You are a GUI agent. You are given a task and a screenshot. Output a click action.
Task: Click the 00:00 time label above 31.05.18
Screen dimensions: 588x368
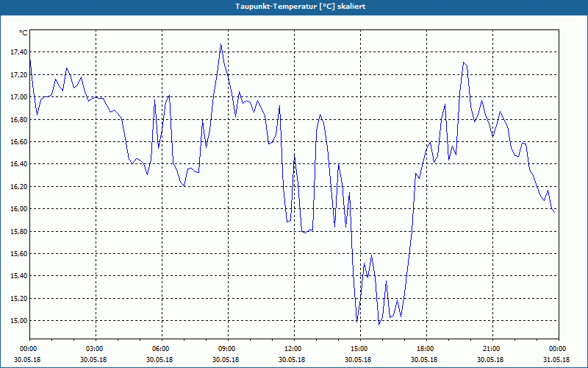point(557,349)
